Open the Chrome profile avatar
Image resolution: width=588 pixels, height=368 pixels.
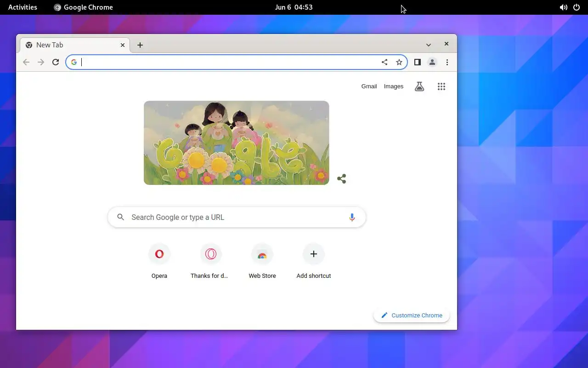(432, 62)
